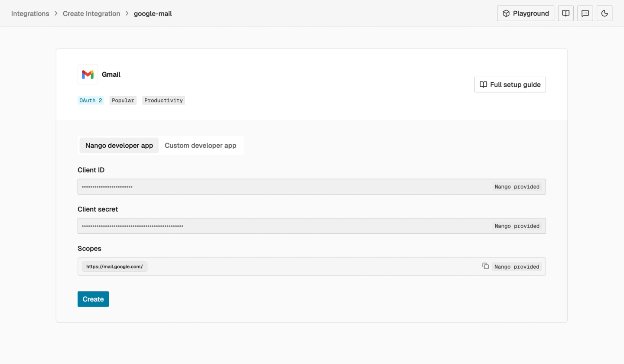The height and width of the screenshot is (364, 624).
Task: Go to Create Integration breadcrumb
Action: [x=91, y=13]
